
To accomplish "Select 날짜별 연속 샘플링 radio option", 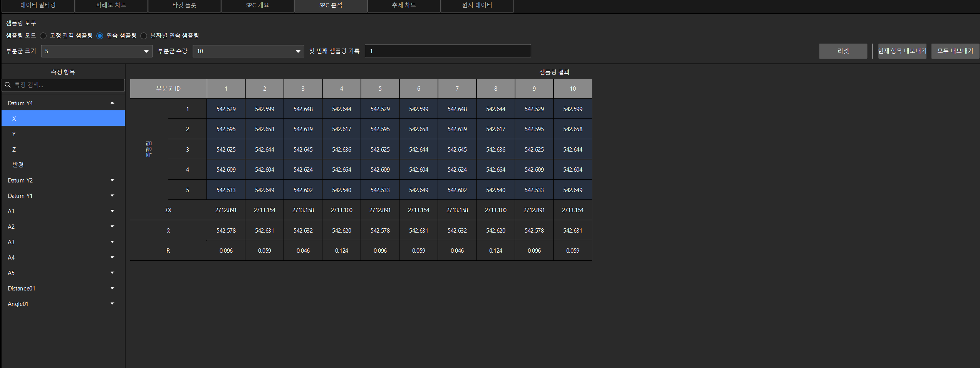I will click(x=144, y=36).
